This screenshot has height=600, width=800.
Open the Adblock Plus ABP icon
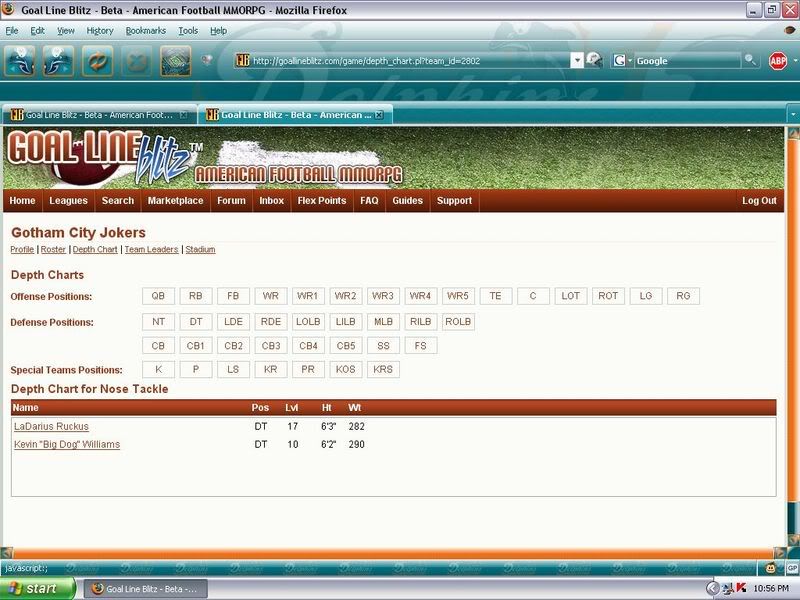tap(777, 61)
